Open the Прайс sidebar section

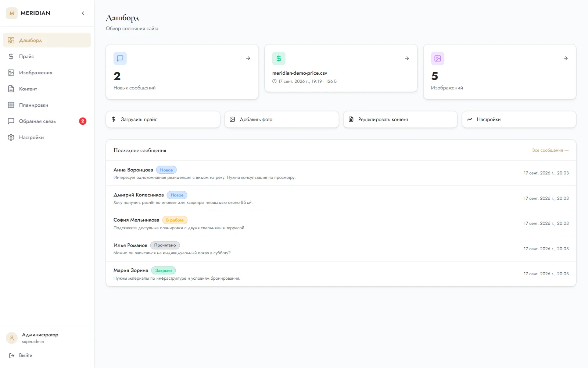tap(47, 56)
